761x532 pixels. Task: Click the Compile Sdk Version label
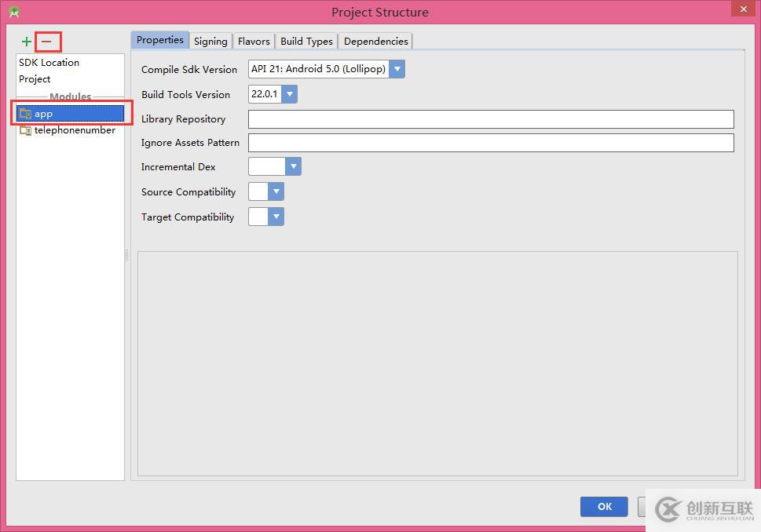pos(189,69)
